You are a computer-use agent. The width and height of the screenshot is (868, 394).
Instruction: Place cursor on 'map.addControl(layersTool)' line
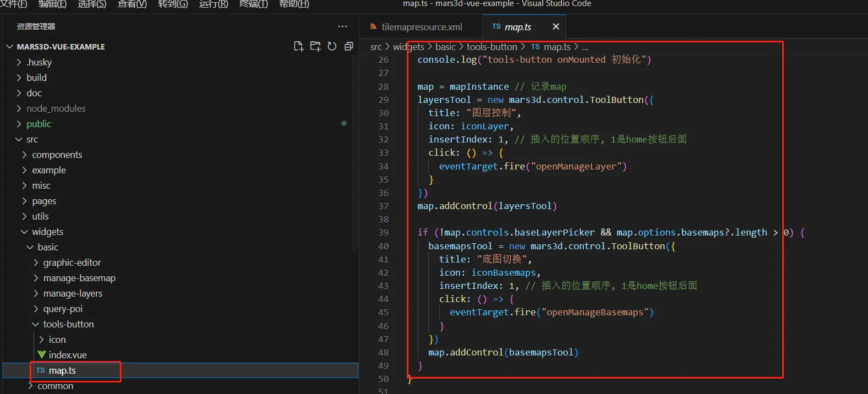click(487, 206)
